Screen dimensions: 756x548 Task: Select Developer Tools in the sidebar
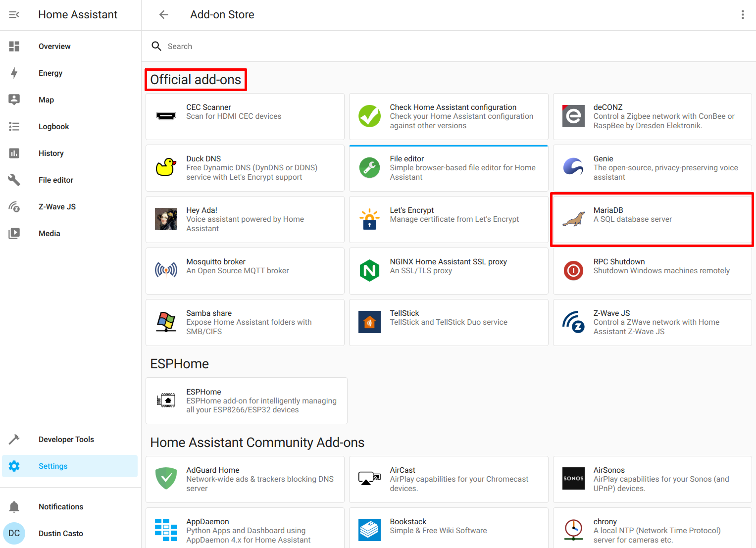tap(70, 440)
